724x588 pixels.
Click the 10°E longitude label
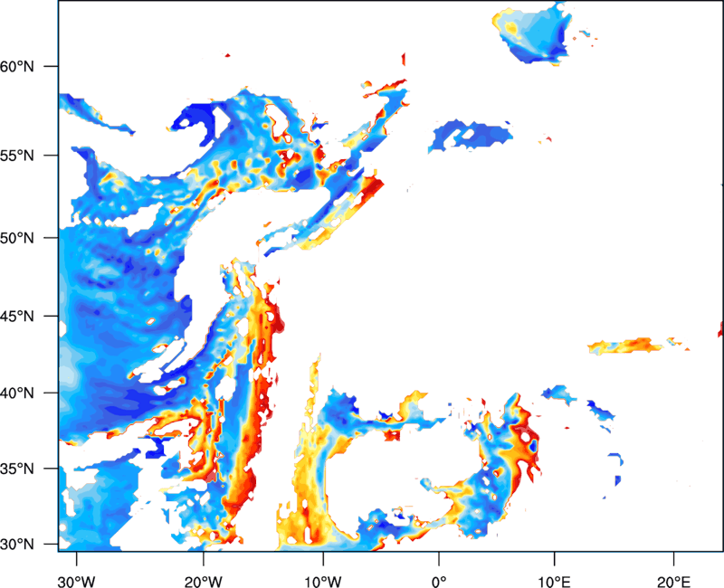coord(554,582)
